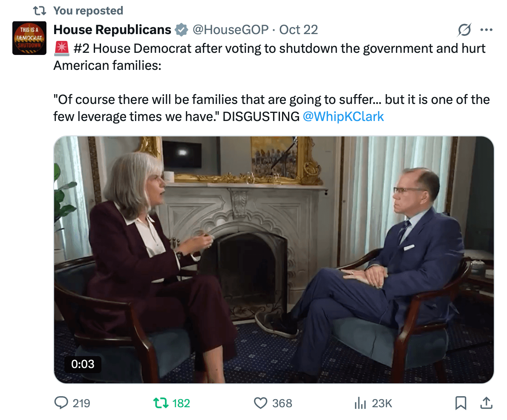Click the reply speech bubble icon
The image size is (507, 420).
(62, 403)
